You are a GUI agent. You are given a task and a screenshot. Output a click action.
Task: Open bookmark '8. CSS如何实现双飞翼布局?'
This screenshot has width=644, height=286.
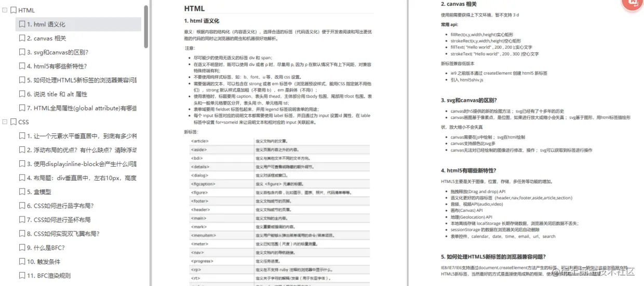tap(63, 234)
